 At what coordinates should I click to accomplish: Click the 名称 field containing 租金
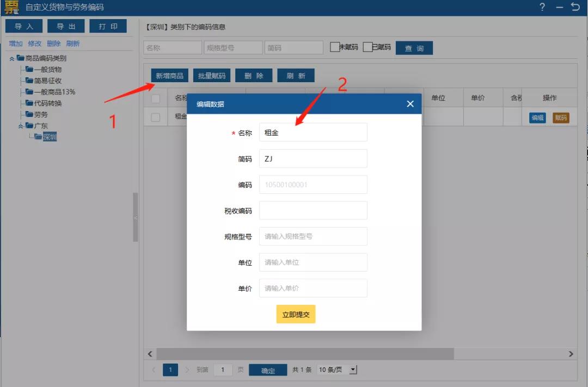tap(313, 132)
